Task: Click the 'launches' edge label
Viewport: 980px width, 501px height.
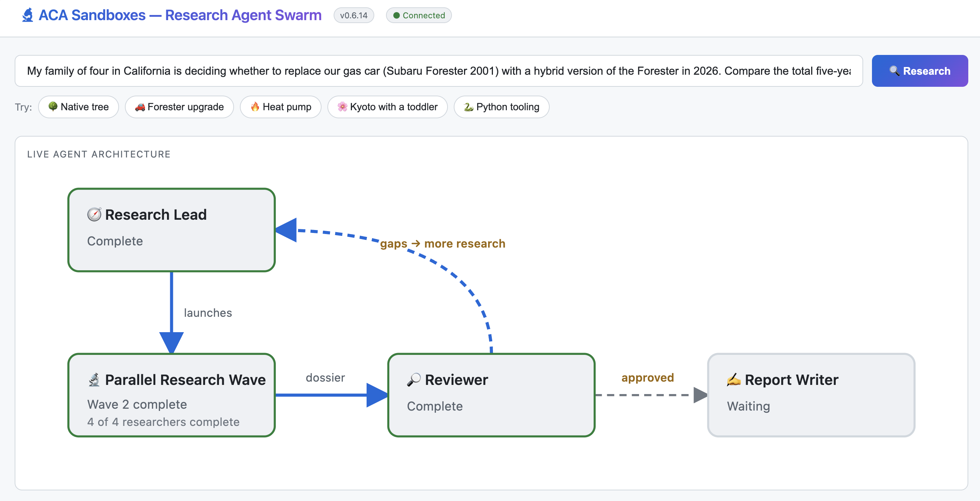Action: tap(208, 313)
